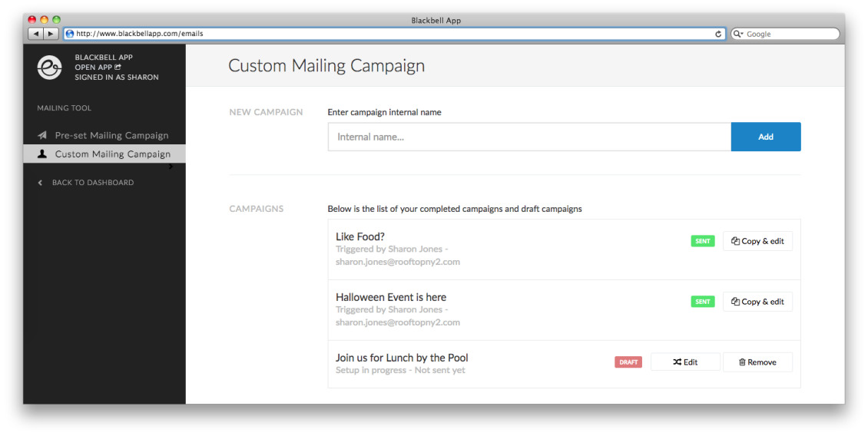Click the person icon beside Custom Mailing Campaign
868x436 pixels.
(x=42, y=154)
